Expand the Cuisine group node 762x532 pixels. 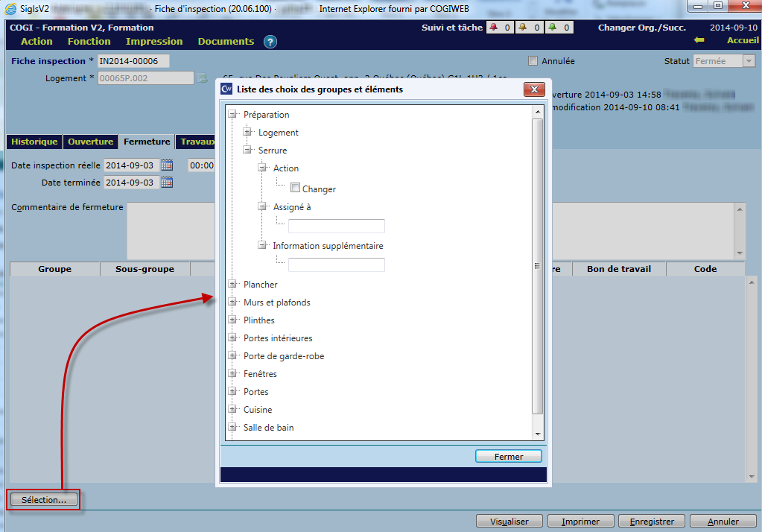[232, 410]
